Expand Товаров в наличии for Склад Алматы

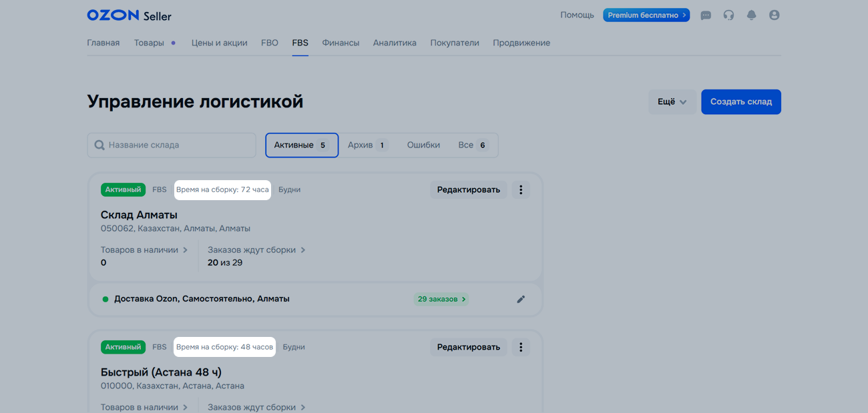click(144, 250)
